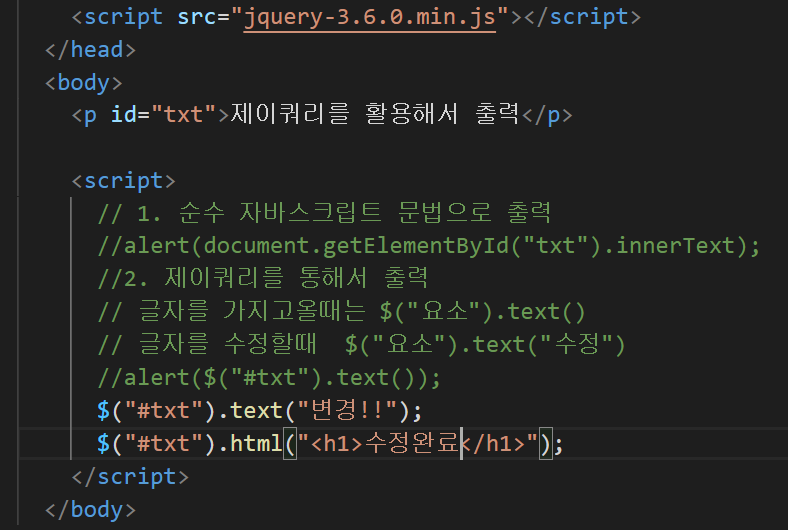Click the commented getElementById alert line
This screenshot has width=788, height=530.
[429, 247]
